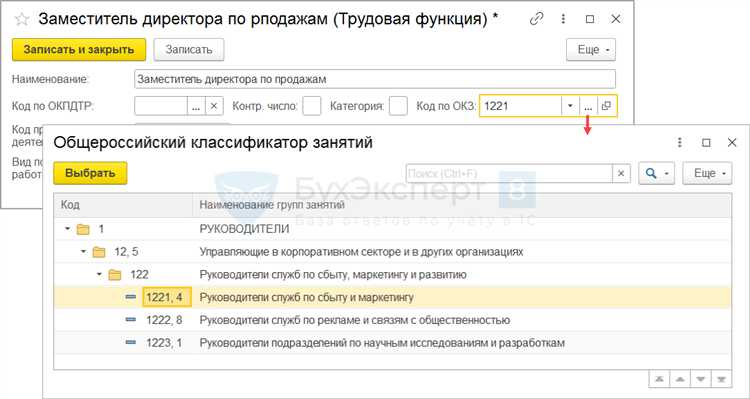
Task: Close the Общероссийский классификатор занятий window
Action: click(732, 142)
